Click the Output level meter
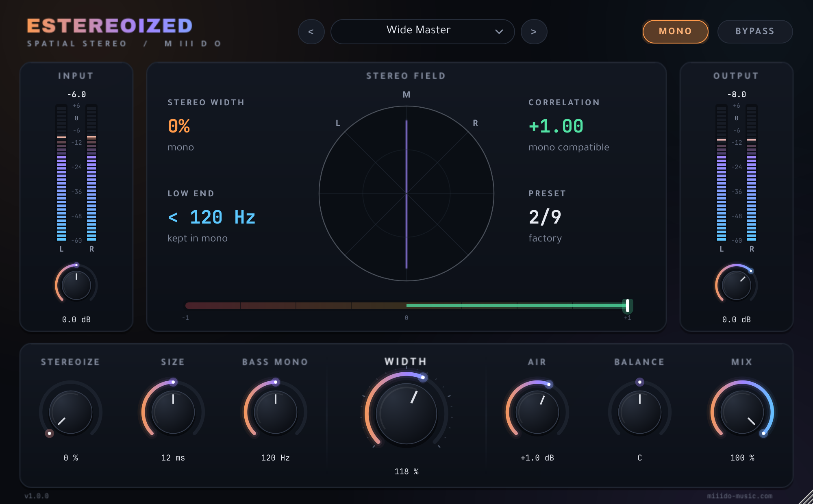The width and height of the screenshot is (813, 504). click(736, 172)
